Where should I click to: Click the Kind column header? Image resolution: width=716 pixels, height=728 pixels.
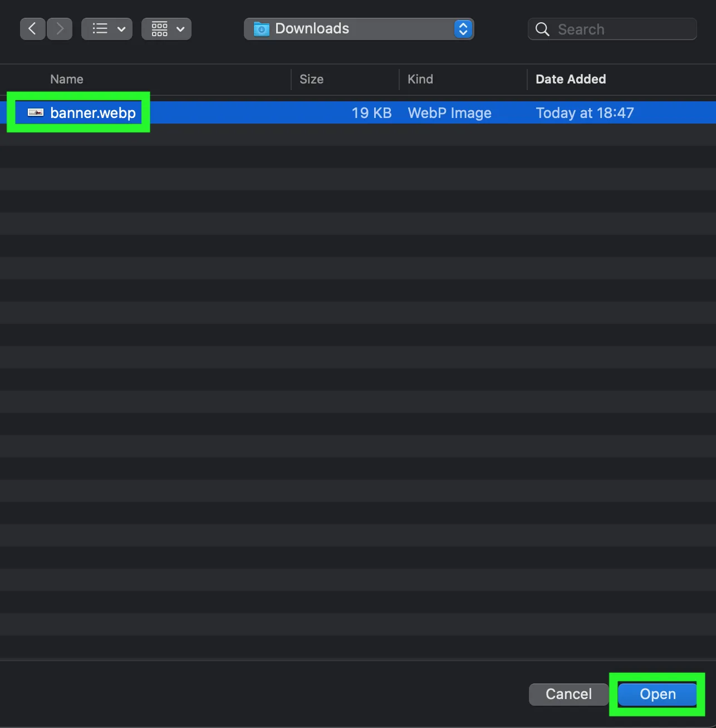[420, 79]
